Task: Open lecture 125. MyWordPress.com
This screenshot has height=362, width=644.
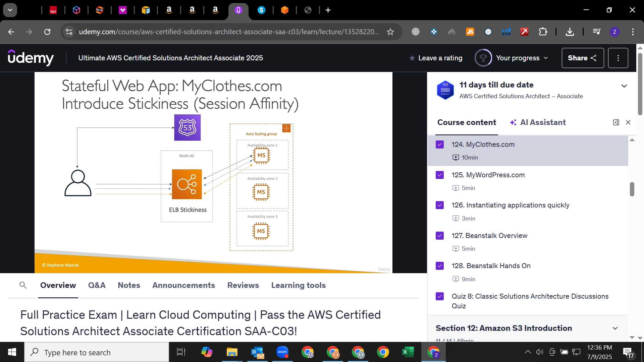Action: (x=528, y=181)
